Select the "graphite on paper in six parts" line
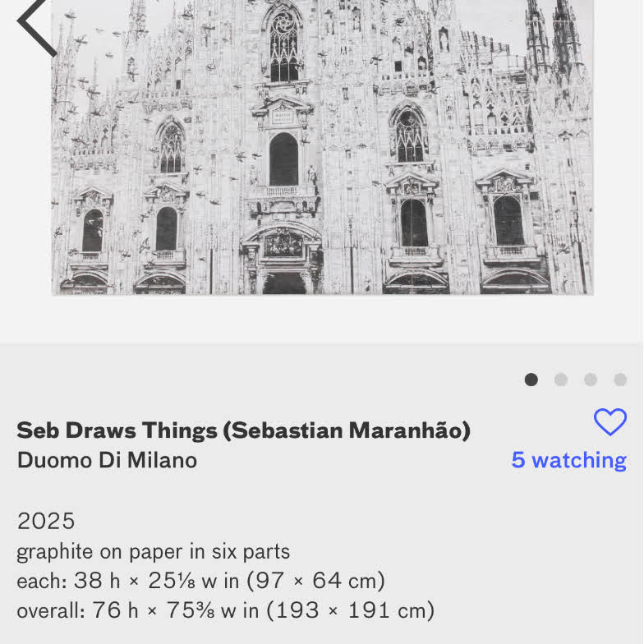 click(154, 551)
